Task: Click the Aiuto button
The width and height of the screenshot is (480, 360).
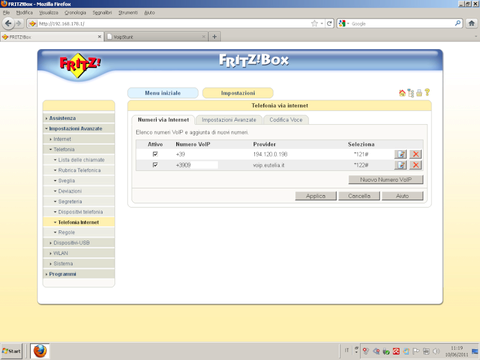Action: [x=402, y=196]
